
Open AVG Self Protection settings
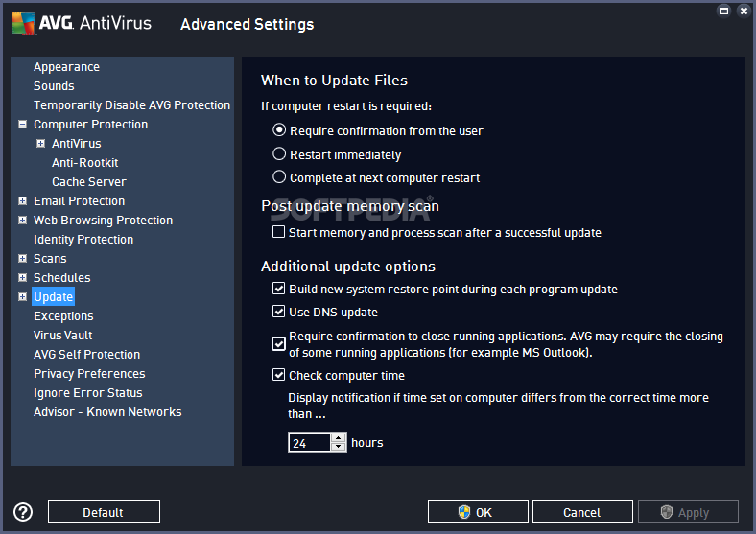click(x=86, y=354)
